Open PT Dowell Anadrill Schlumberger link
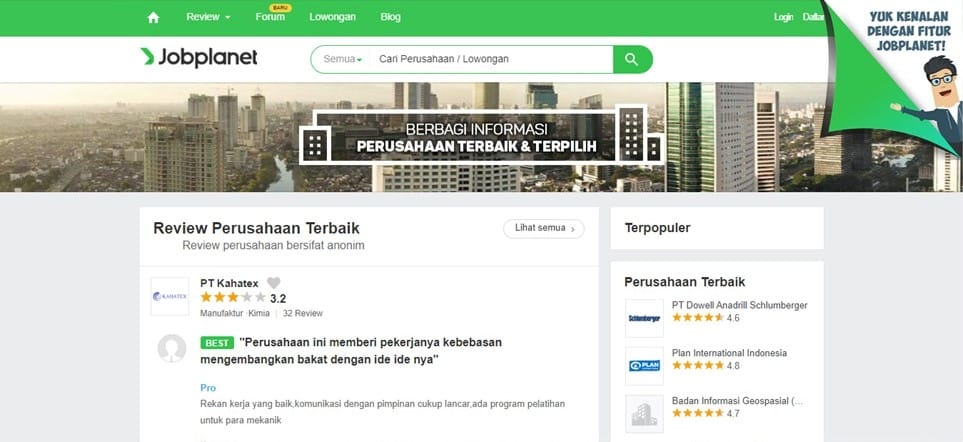The image size is (963, 442). click(x=739, y=305)
